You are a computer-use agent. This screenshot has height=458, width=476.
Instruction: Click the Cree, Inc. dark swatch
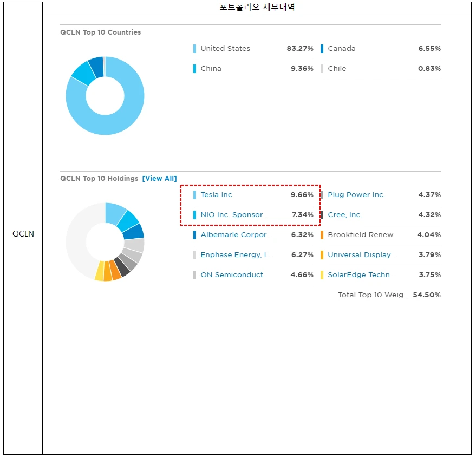coord(322,214)
